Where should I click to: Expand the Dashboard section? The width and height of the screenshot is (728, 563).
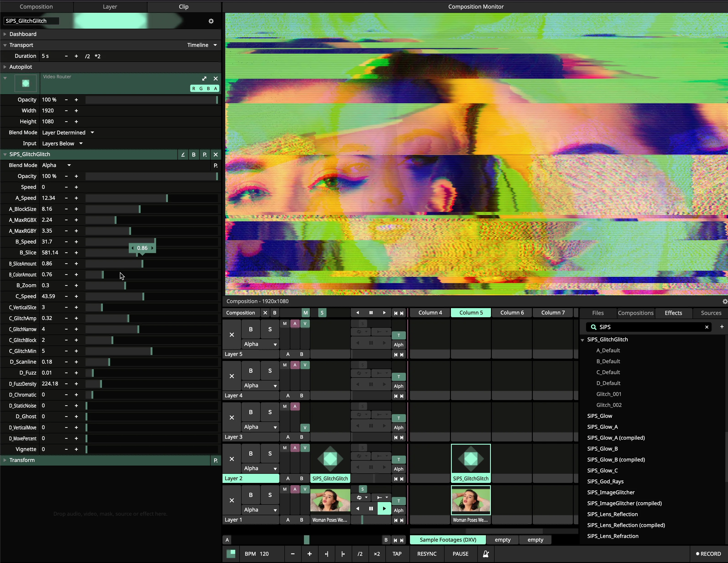pyautogui.click(x=5, y=34)
